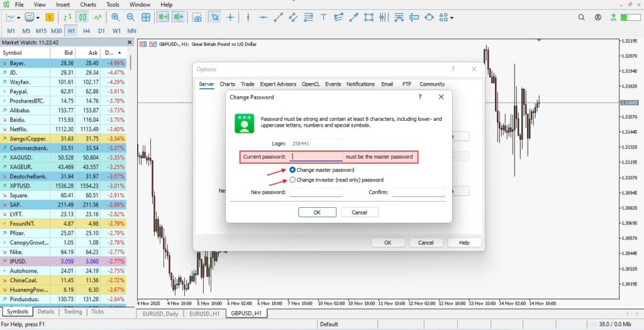644x330 pixels.
Task: Click the connection status bar indicator
Action: coord(630,17)
